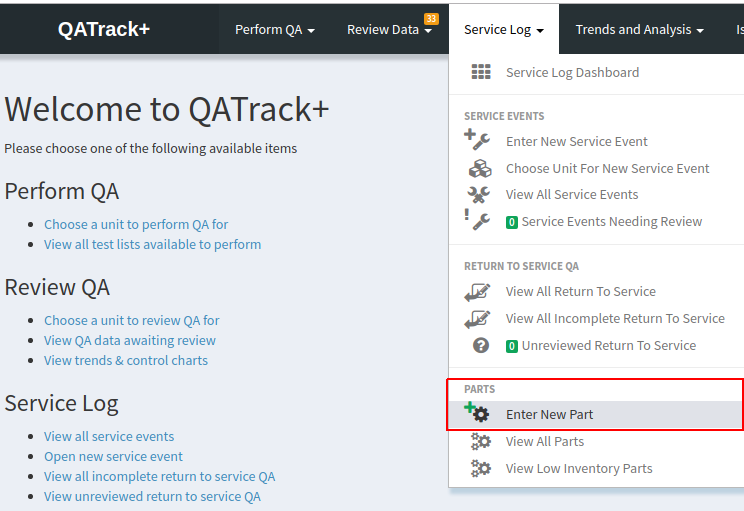The width and height of the screenshot is (744, 511).
Task: Click the RETURN TO SERVICE QA section header
Action: tap(521, 266)
